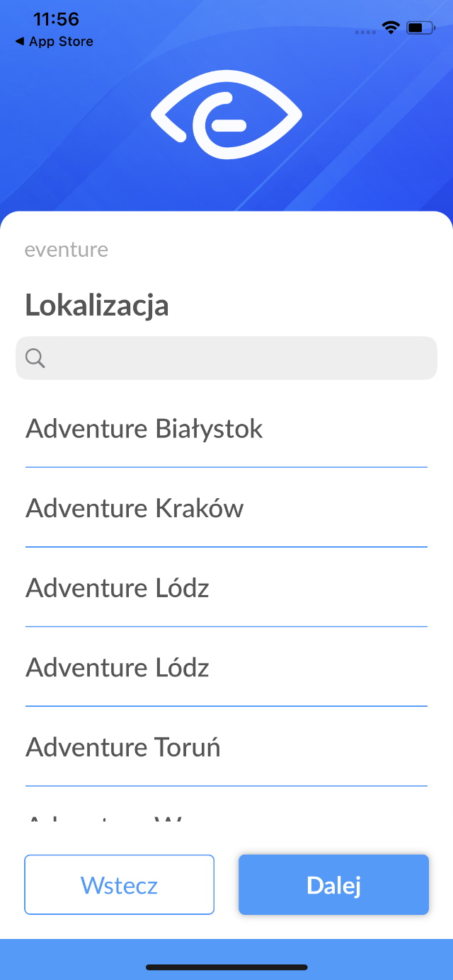Viewport: 453px width, 980px height.
Task: Pick the second Adventure Lódz entry
Action: point(117,667)
